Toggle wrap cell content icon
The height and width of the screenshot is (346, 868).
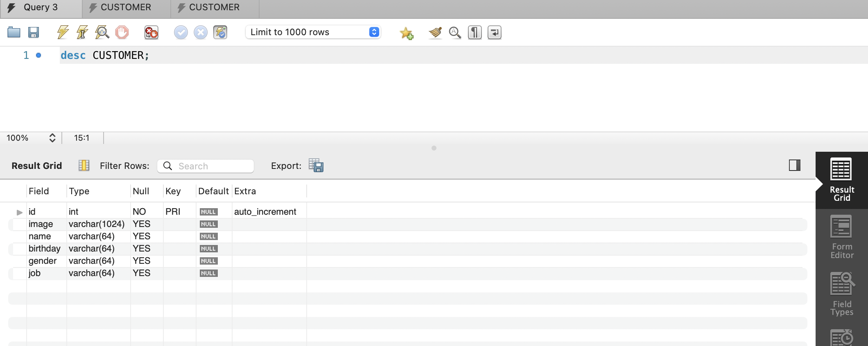84,165
